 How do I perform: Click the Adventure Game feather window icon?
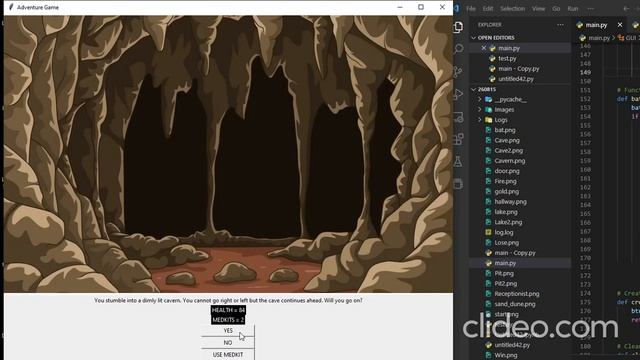pos(11,7)
